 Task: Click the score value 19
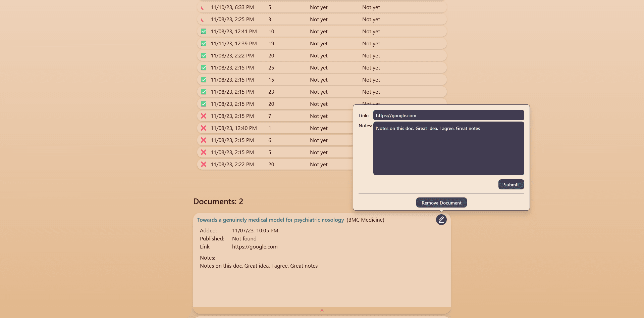[271, 44]
